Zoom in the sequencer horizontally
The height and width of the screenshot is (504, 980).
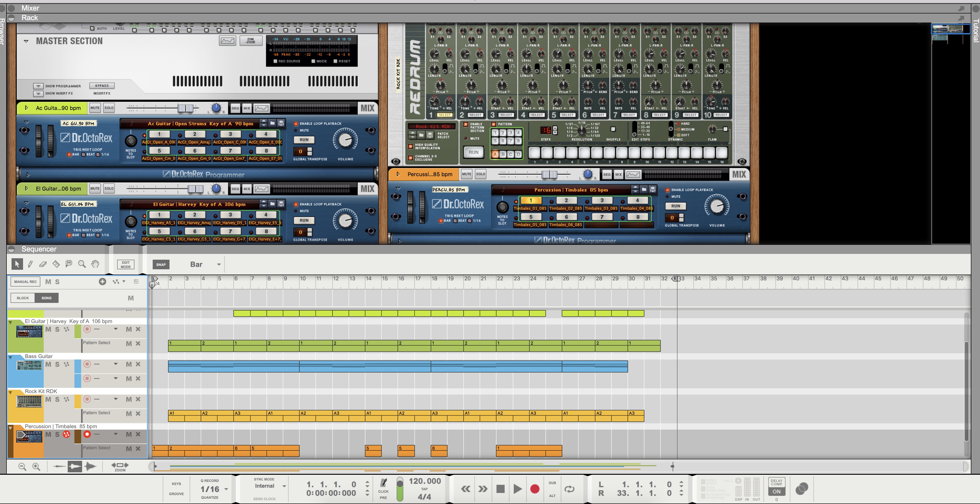pos(36,466)
